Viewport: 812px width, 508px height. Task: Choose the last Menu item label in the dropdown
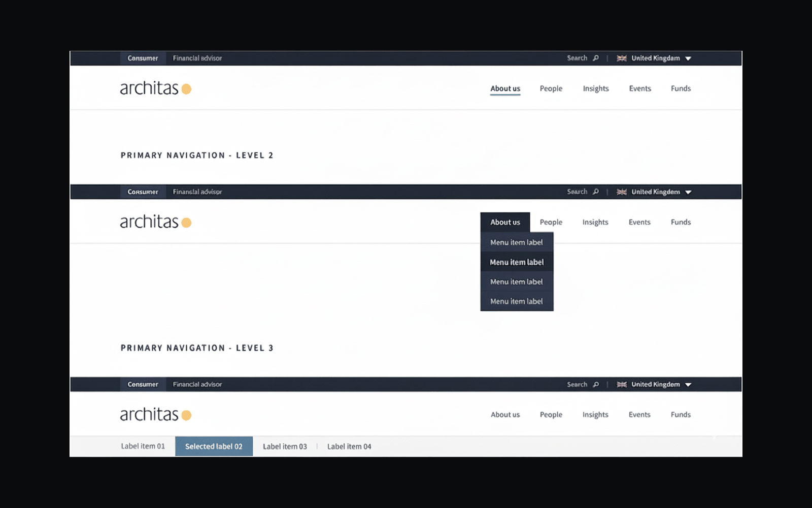tap(517, 301)
